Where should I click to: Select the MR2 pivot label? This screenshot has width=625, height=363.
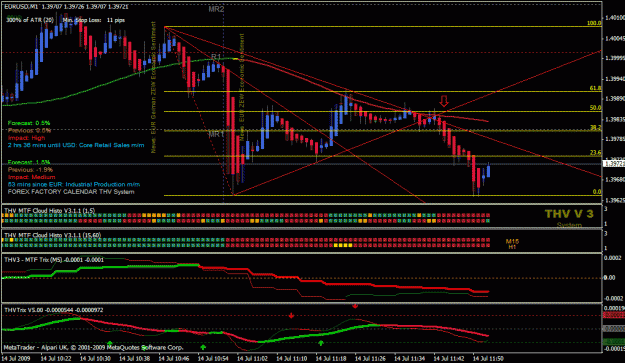(x=216, y=9)
